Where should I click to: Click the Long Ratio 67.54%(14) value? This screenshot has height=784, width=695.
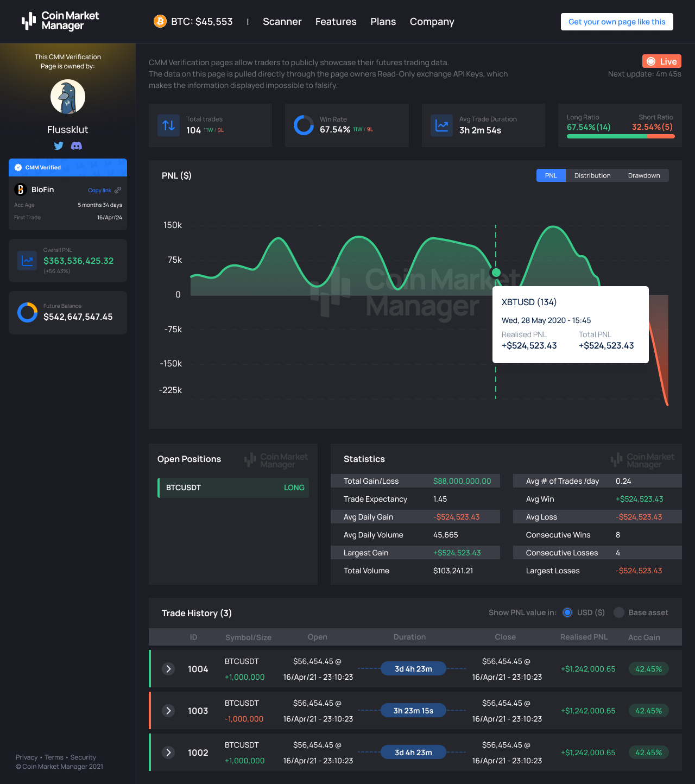point(589,127)
